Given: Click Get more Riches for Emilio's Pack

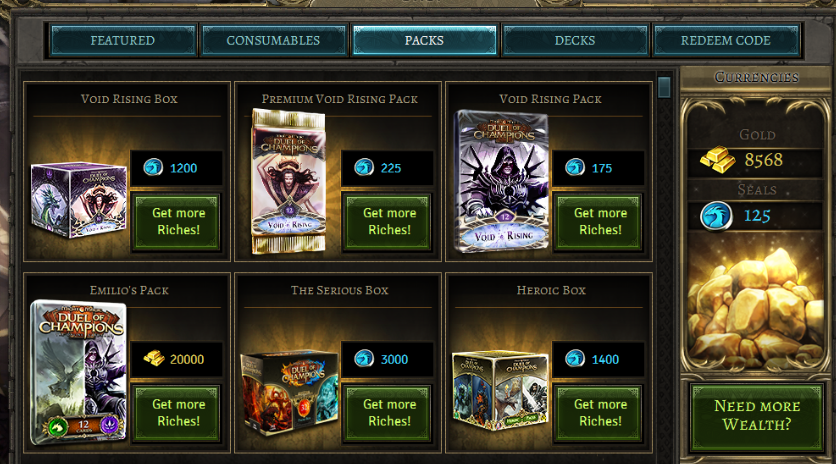Looking at the screenshot, I should point(176,413).
